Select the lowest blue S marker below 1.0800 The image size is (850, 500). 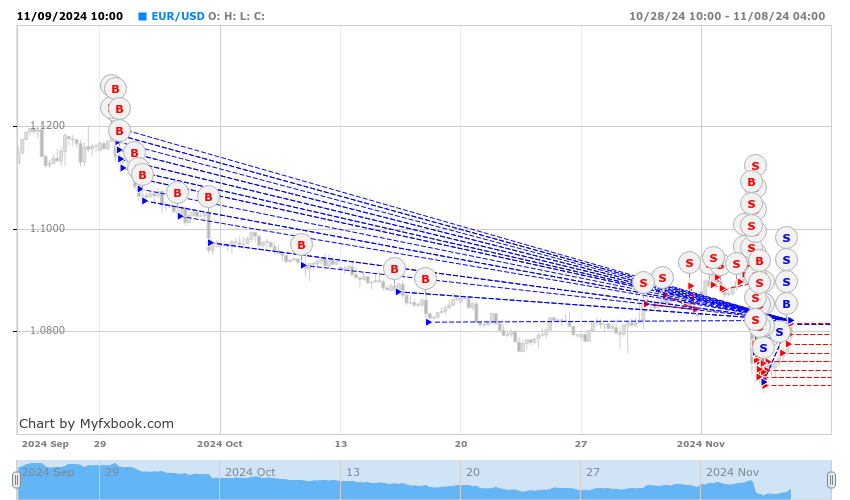(x=763, y=348)
